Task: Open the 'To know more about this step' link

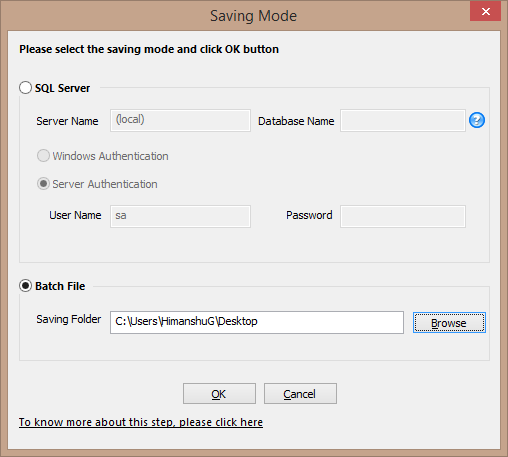Action: click(x=141, y=422)
